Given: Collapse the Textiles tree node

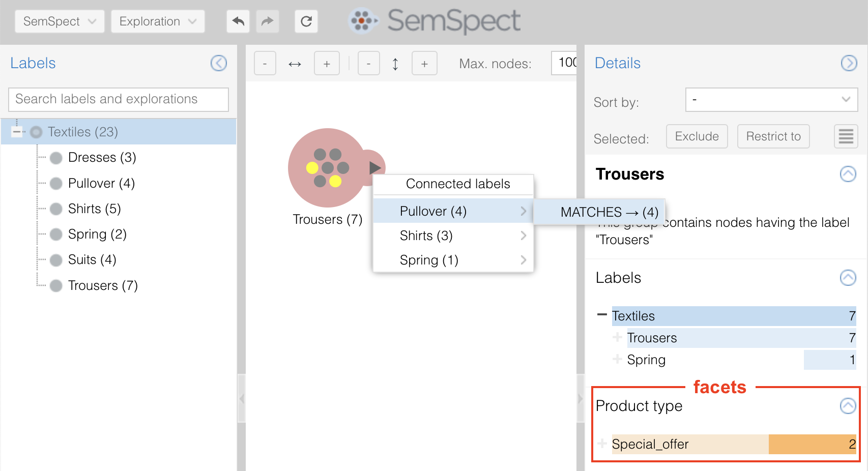Looking at the screenshot, I should tap(17, 132).
